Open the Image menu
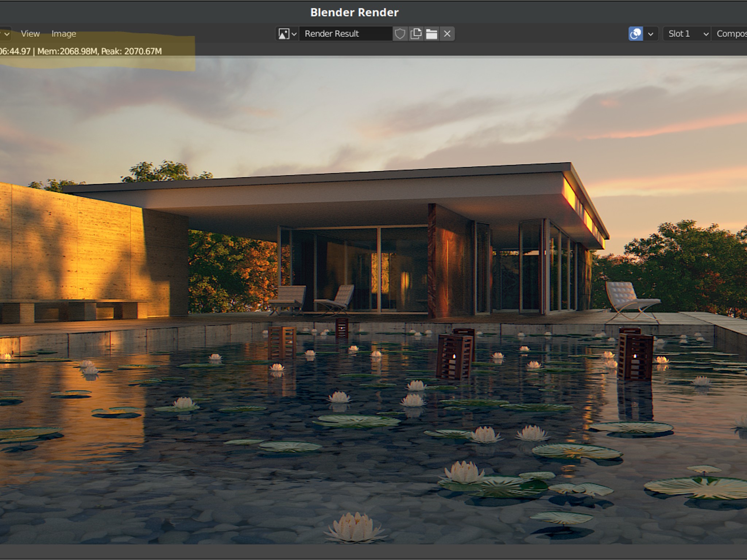The width and height of the screenshot is (747, 560). (64, 34)
